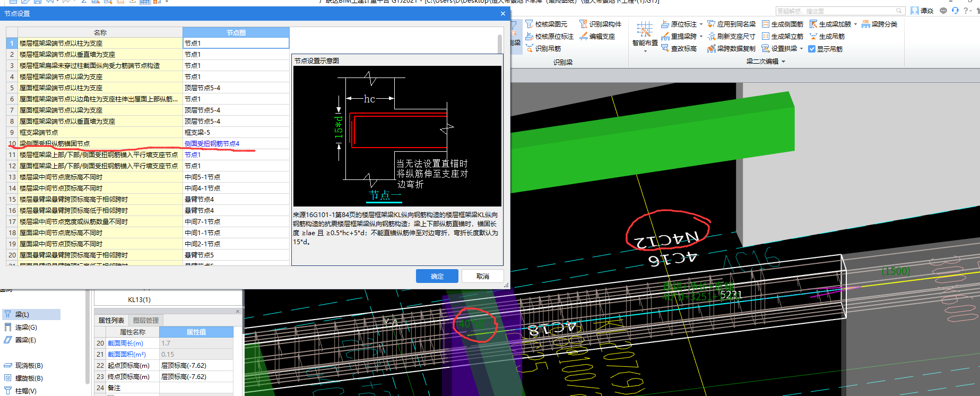980x396 pixels.
Task: Click the 校核原位标注 tool
Action: [x=549, y=36]
